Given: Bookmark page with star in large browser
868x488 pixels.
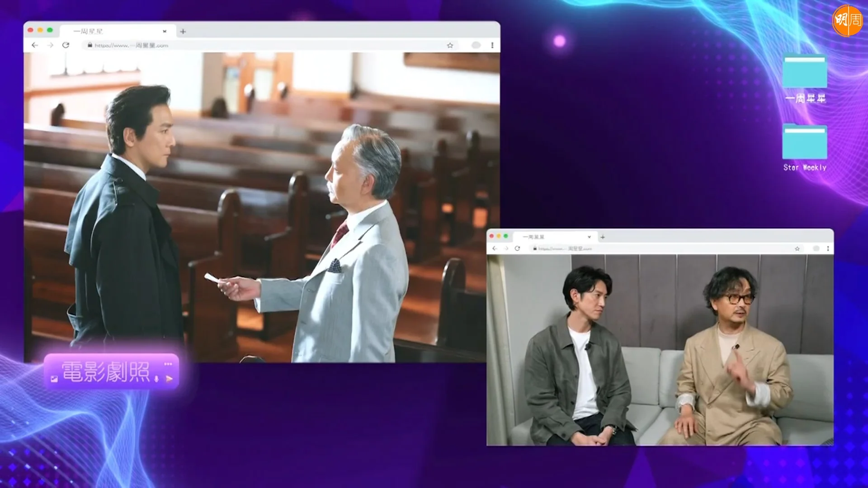Looking at the screenshot, I should click(450, 45).
